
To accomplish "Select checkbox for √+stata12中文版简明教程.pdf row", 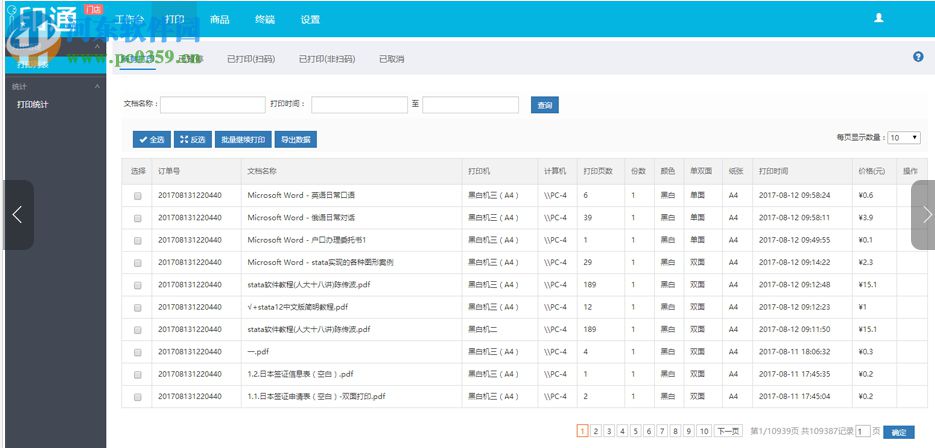I will coord(138,307).
